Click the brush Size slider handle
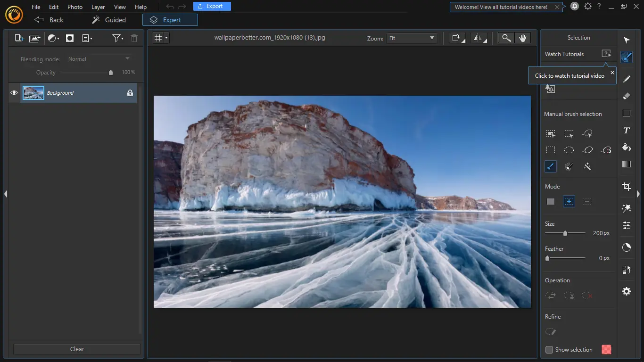The image size is (644, 362). tap(565, 233)
